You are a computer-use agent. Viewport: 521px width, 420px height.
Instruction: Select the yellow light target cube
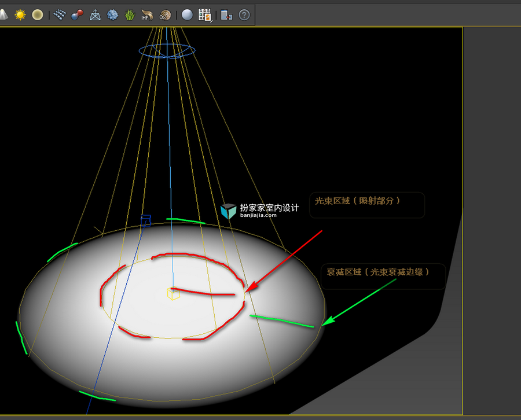tap(173, 294)
